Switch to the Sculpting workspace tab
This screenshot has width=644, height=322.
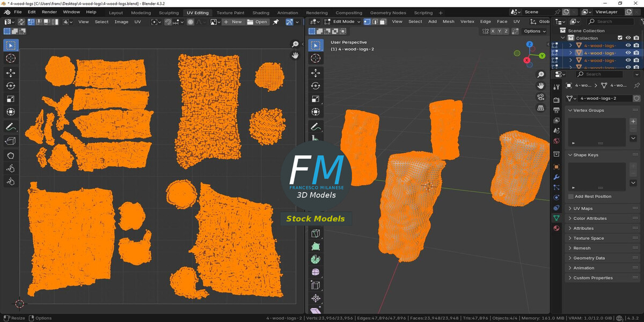tap(169, 12)
